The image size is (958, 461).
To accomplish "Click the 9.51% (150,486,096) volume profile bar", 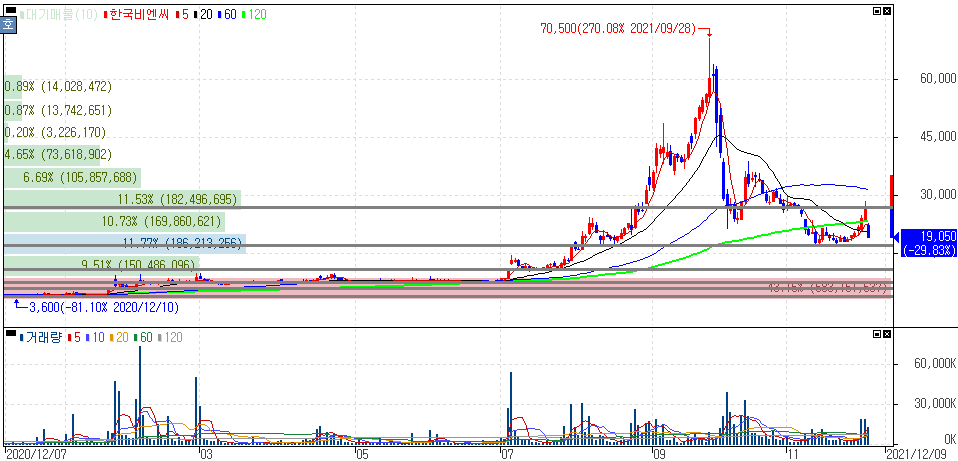I will 101,264.
